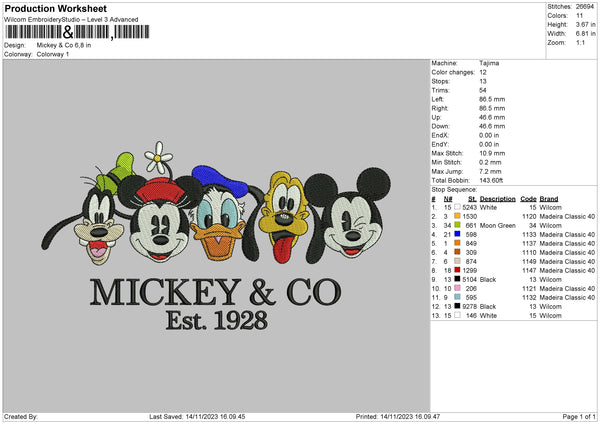
Task: Select the red 1299 thread swatch
Action: 456,270
